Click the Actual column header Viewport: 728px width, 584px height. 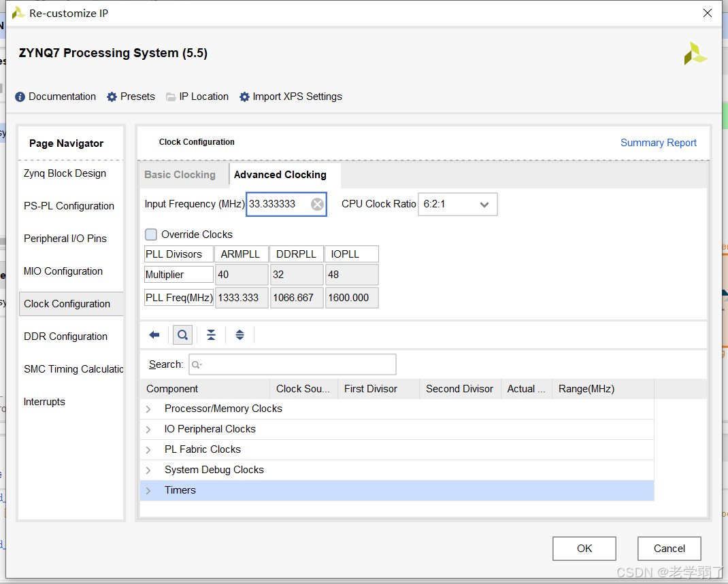tap(527, 389)
